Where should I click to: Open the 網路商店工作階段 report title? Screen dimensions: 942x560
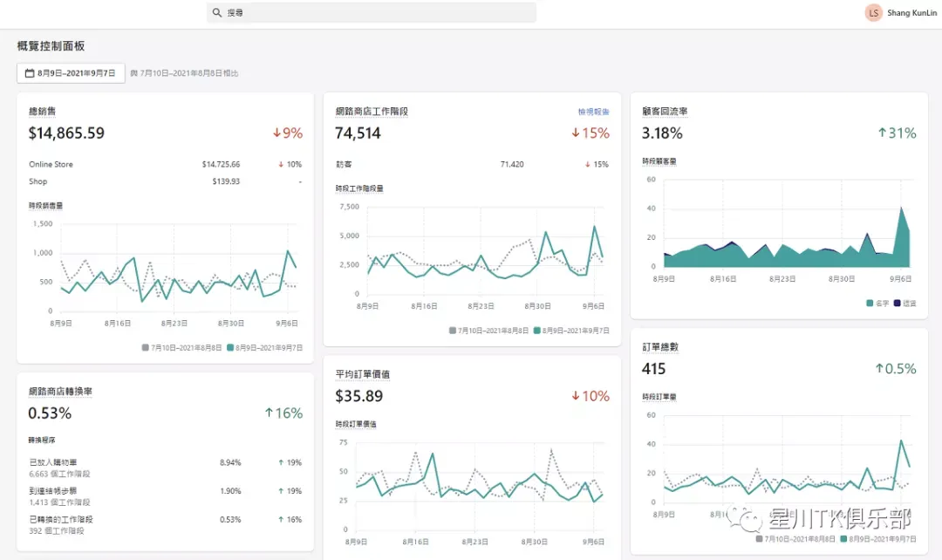click(x=372, y=111)
